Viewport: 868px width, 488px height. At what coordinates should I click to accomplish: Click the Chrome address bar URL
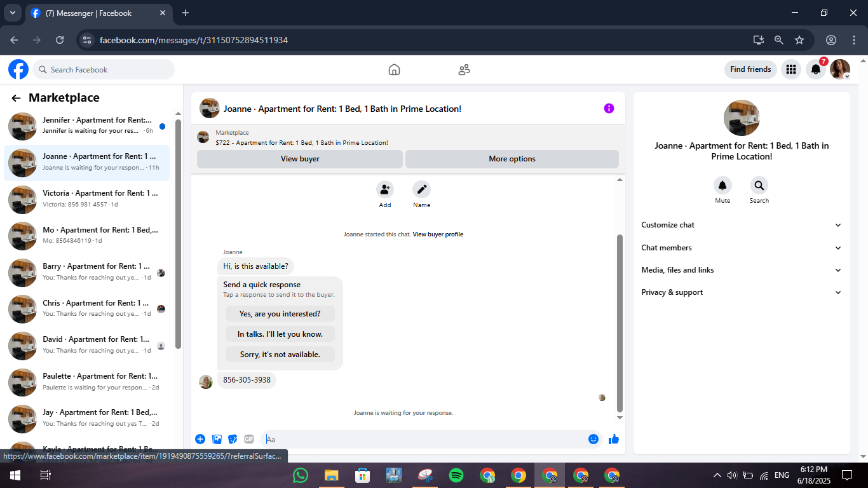[x=194, y=40]
